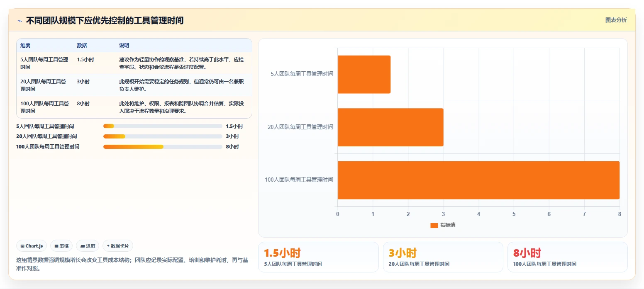Click the lightning icon beside the title
The height and width of the screenshot is (289, 644).
point(20,21)
